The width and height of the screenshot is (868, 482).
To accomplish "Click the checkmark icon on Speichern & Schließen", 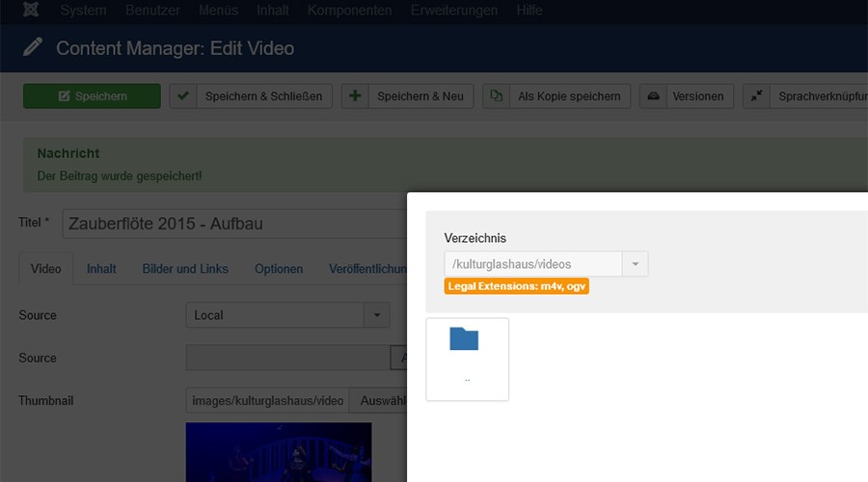I will coord(183,96).
